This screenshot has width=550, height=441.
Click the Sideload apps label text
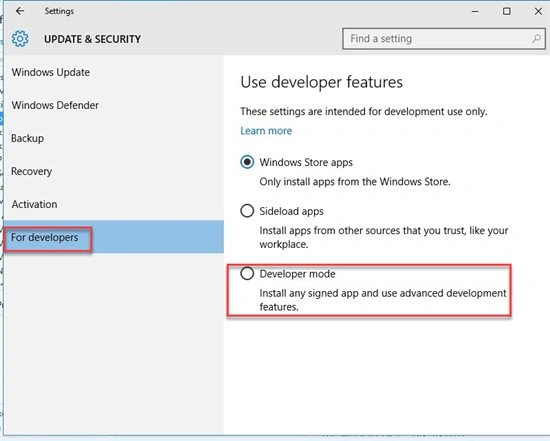tap(291, 211)
